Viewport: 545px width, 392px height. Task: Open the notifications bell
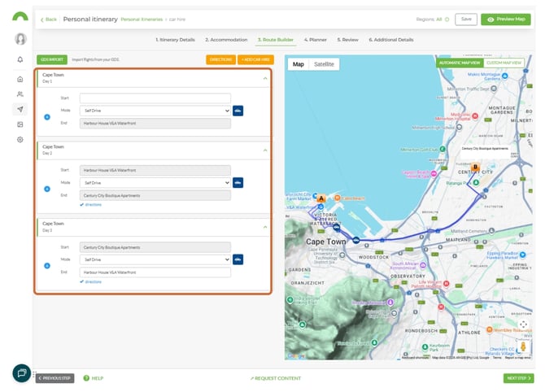pyautogui.click(x=20, y=59)
